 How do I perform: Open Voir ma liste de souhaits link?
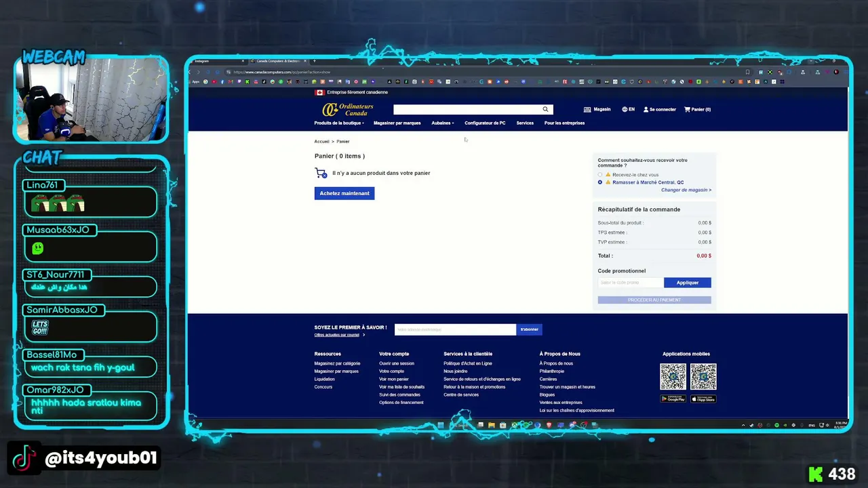click(x=401, y=387)
